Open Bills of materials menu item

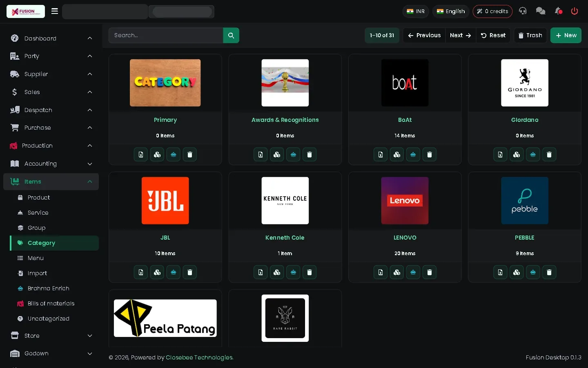click(x=54, y=303)
